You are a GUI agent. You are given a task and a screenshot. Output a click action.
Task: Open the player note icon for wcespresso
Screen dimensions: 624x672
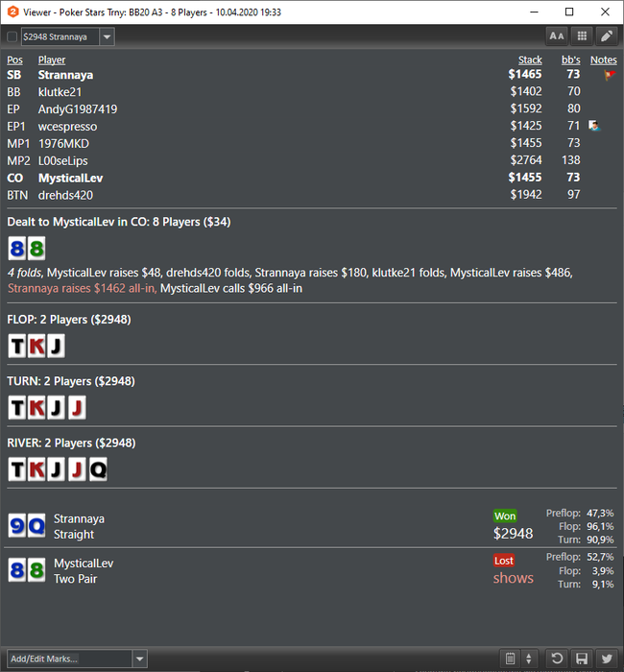click(594, 126)
